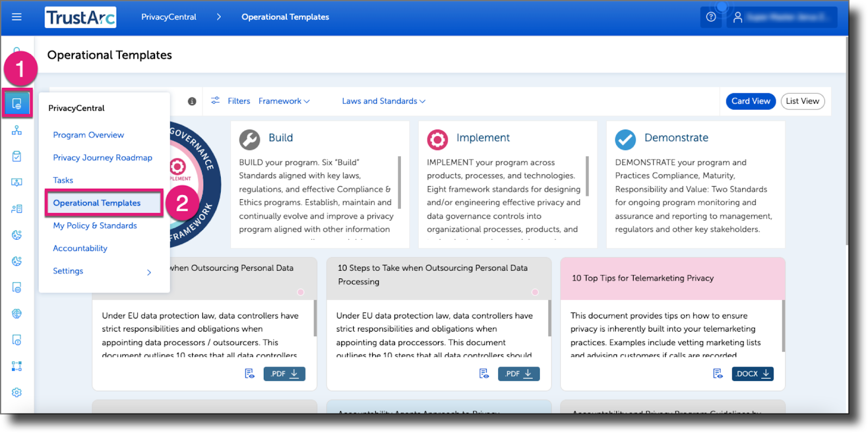The height and width of the screenshot is (433, 868).
Task: Click the Build wrench icon
Action: pyautogui.click(x=250, y=139)
